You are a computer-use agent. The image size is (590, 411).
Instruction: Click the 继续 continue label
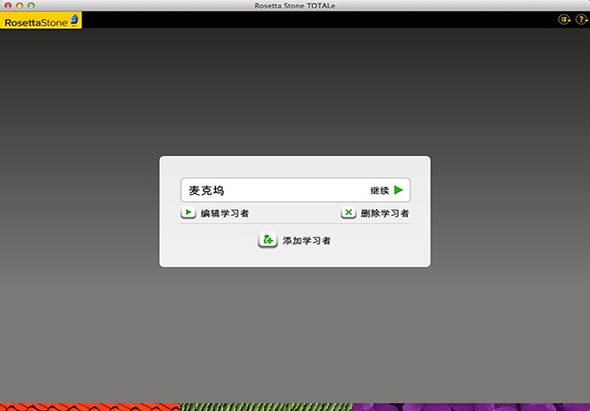[x=379, y=191]
